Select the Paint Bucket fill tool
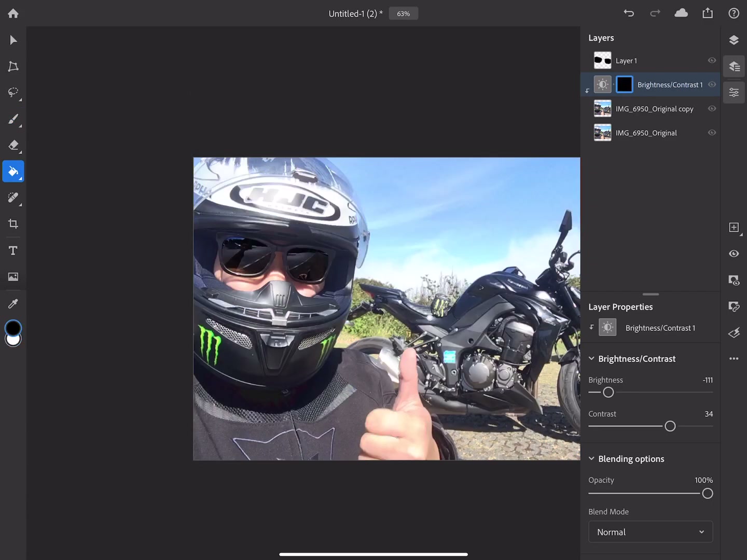The width and height of the screenshot is (747, 560). click(13, 172)
